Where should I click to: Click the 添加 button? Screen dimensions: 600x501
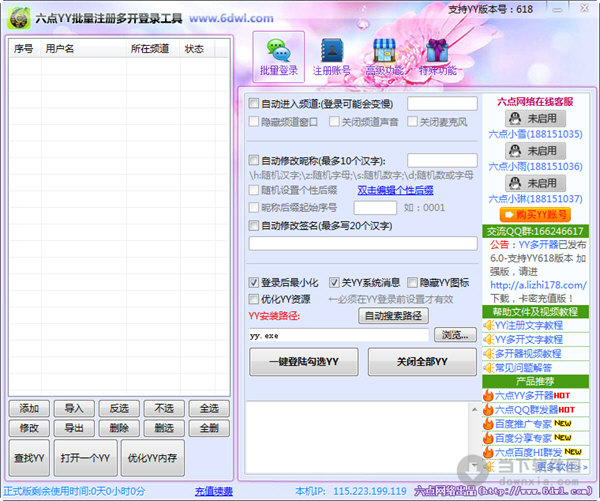29,409
